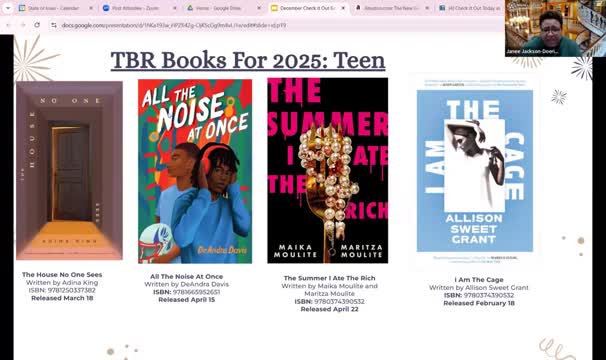606x360 pixels.
Task: Click ISBN line under All The Noise At Once
Action: pos(187,292)
